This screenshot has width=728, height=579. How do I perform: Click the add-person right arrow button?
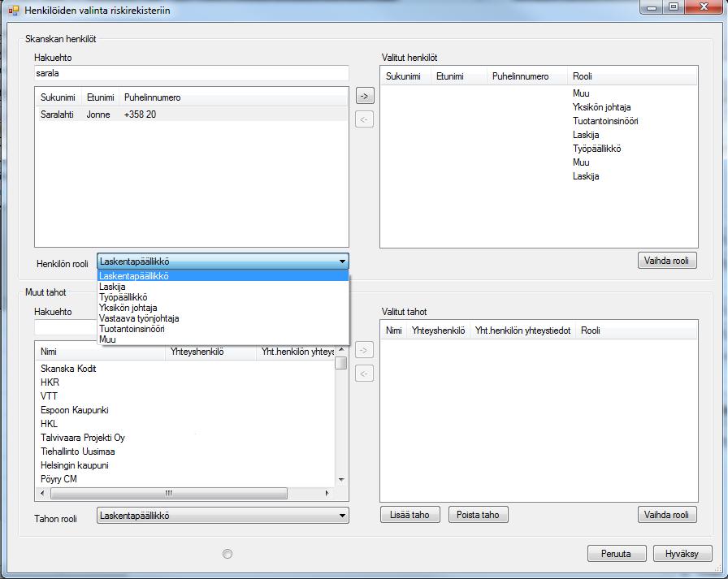(365, 96)
